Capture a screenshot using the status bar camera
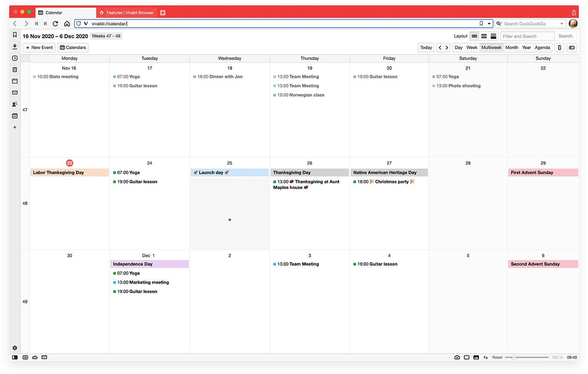Image resolution: width=588 pixels, height=374 pixels. (x=457, y=357)
